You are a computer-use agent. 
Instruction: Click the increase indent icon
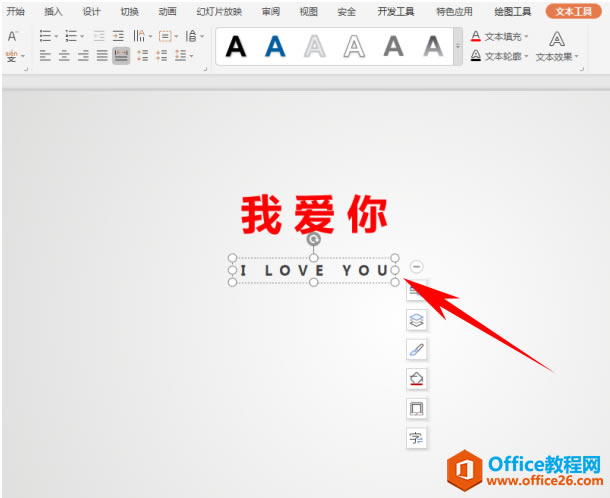coord(118,36)
